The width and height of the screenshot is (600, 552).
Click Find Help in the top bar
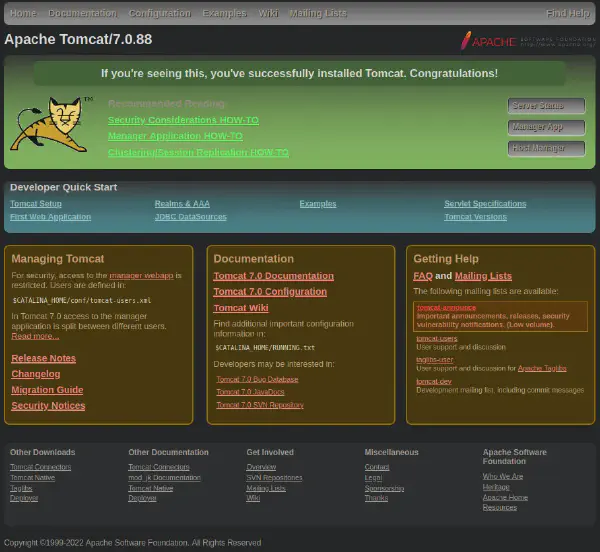[x=567, y=13]
